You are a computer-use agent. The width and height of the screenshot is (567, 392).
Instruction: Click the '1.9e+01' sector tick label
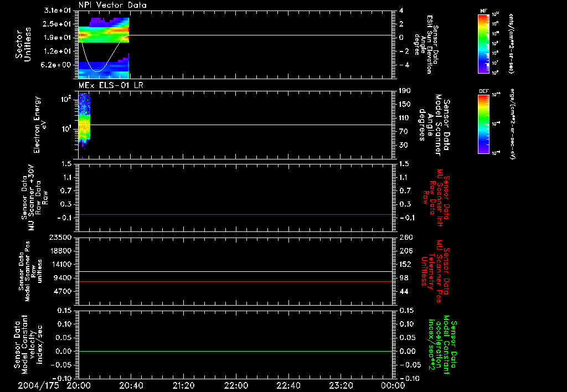pos(58,38)
